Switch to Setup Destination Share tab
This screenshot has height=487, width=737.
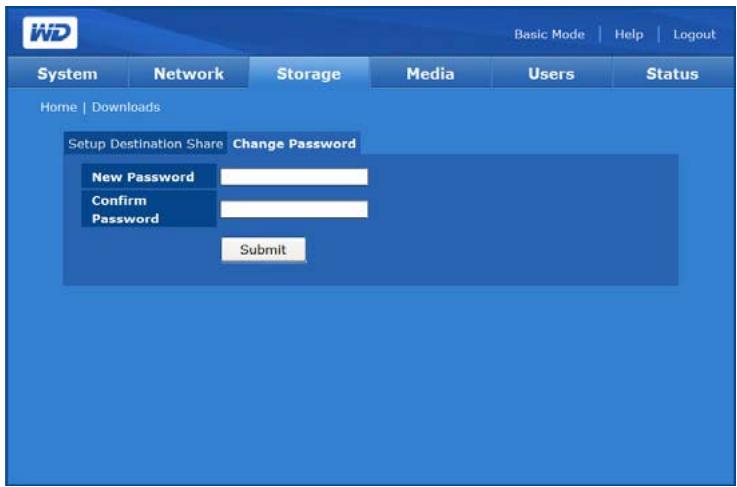pyautogui.click(x=145, y=143)
